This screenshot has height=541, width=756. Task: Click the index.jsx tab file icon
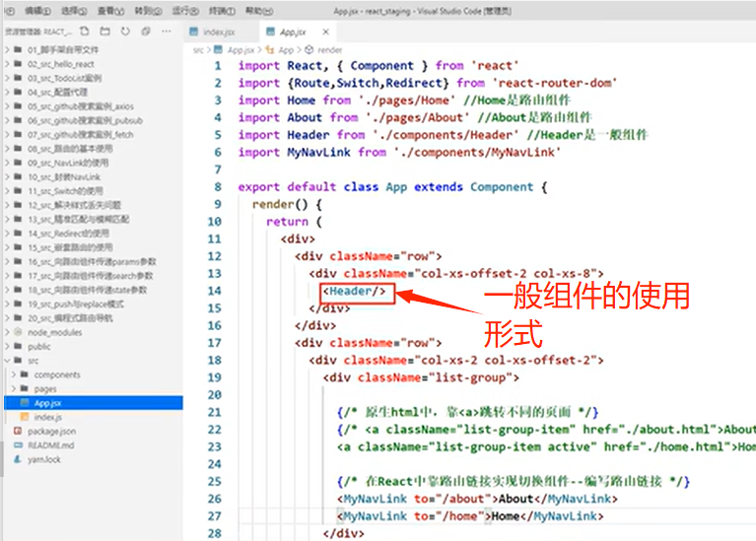[x=194, y=32]
